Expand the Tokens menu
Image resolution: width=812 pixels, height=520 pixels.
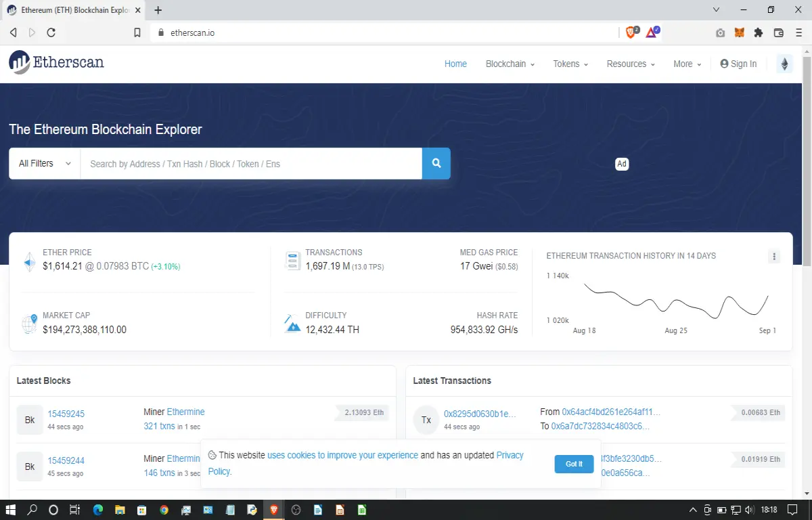coord(570,64)
